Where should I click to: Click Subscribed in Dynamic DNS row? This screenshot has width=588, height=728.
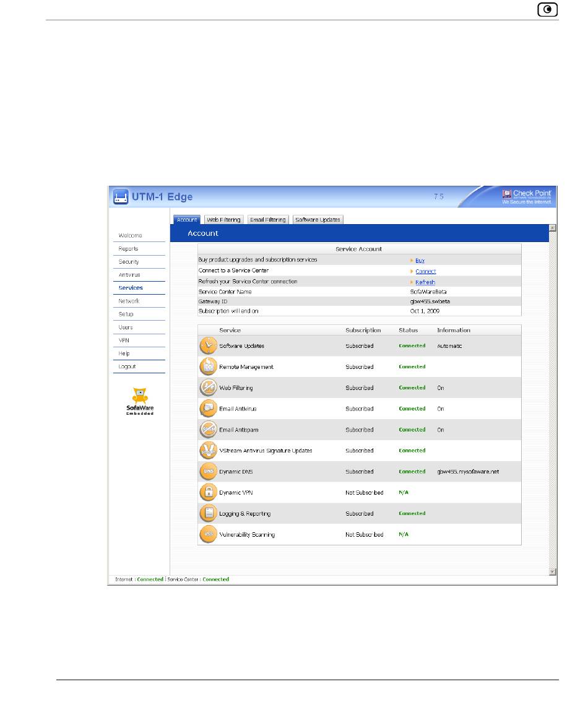[x=359, y=472]
